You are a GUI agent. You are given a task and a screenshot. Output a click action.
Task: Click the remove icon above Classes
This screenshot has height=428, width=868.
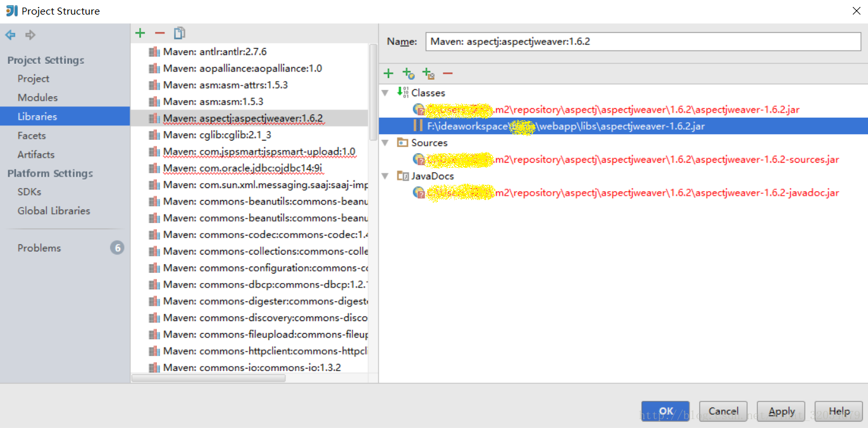(448, 73)
